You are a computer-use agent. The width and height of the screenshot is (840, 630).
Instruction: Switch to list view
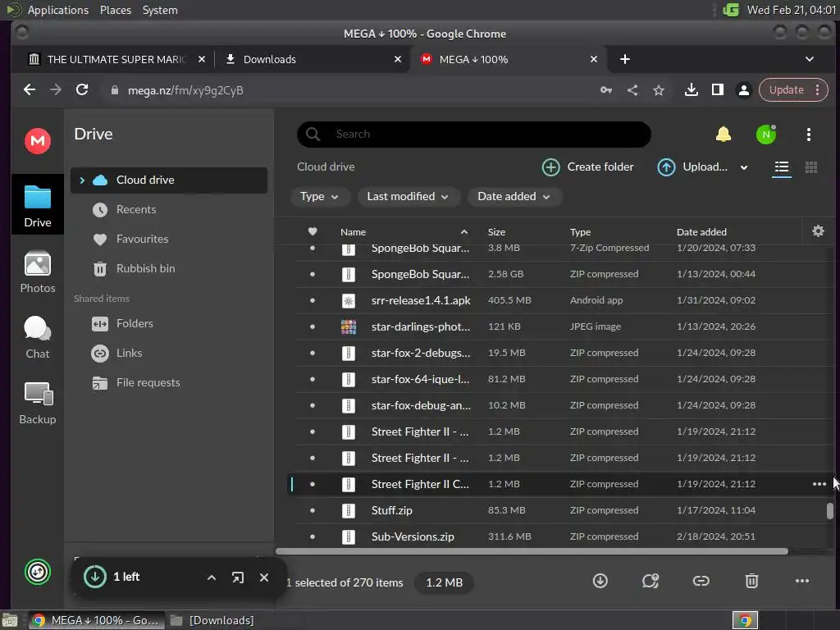coord(782,167)
